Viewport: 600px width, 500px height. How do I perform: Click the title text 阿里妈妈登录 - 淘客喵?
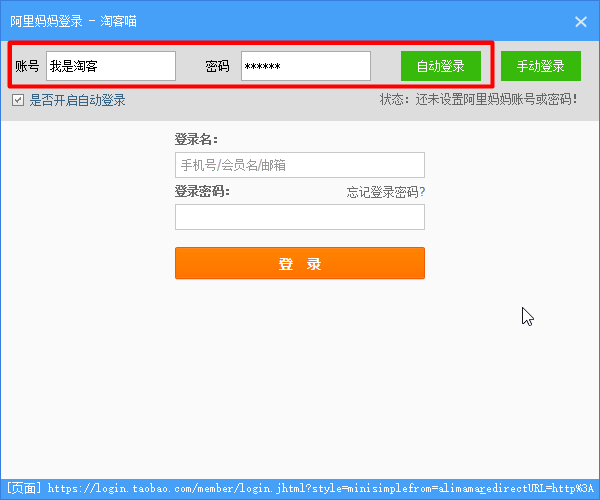point(73,21)
